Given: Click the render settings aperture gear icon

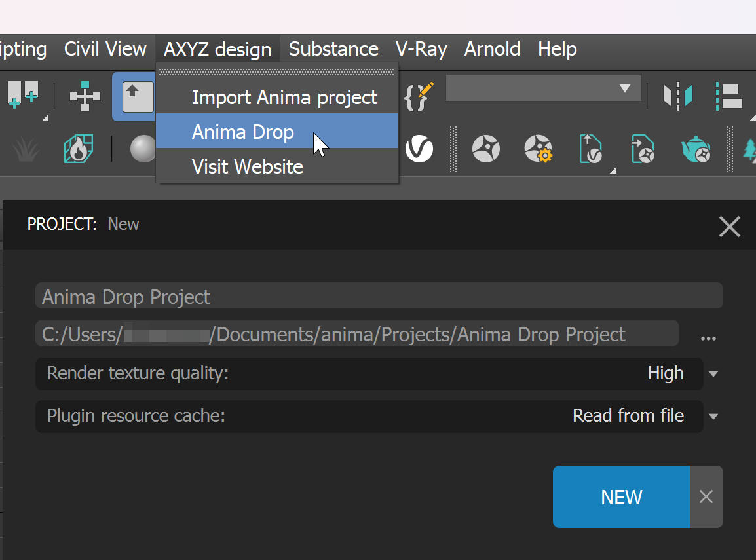Looking at the screenshot, I should tap(538, 149).
